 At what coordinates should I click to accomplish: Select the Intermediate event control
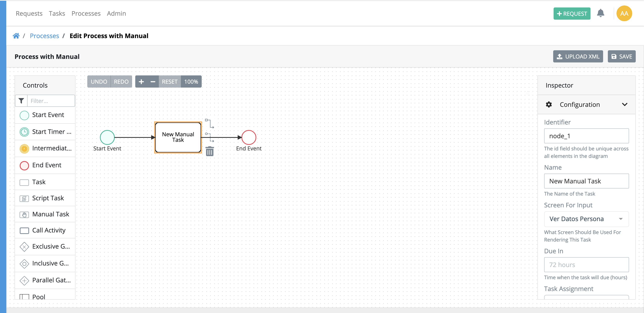(45, 148)
